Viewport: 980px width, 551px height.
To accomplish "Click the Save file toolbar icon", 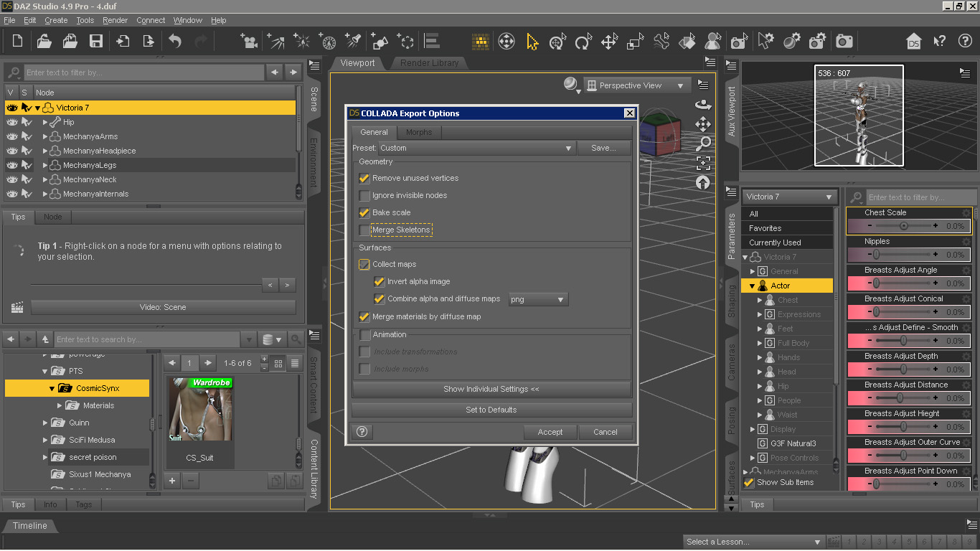I will pyautogui.click(x=95, y=42).
